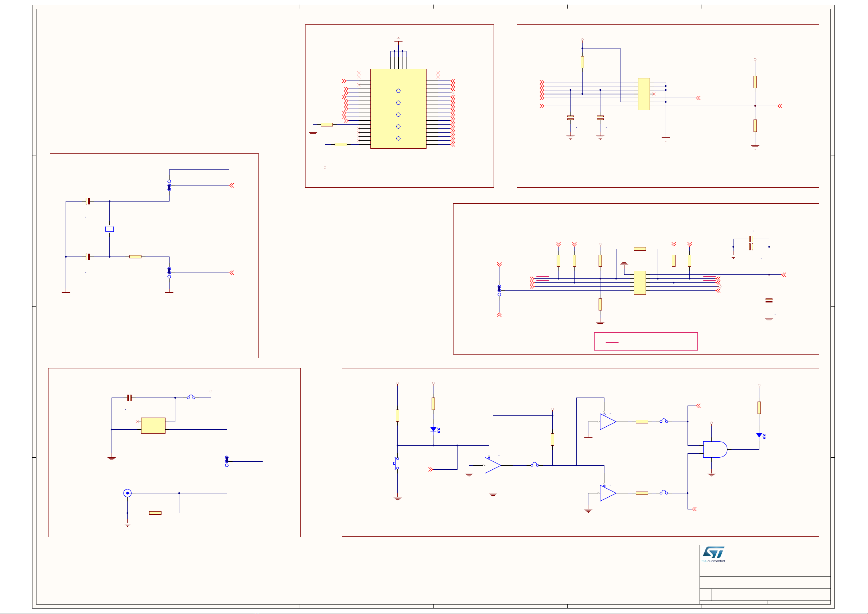This screenshot has height=614, width=868.
Task: Select the resistor linking microcontroller to test point
Action: click(x=341, y=144)
